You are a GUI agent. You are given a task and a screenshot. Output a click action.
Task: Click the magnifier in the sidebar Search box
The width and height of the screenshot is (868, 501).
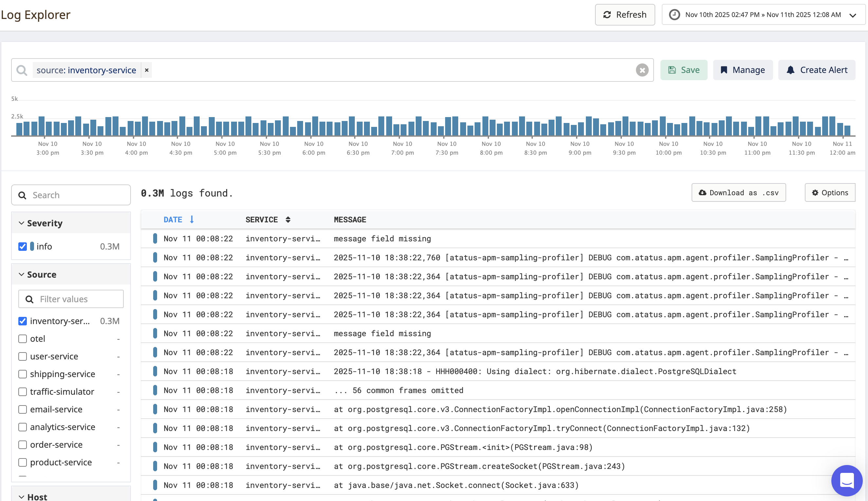[x=22, y=195]
